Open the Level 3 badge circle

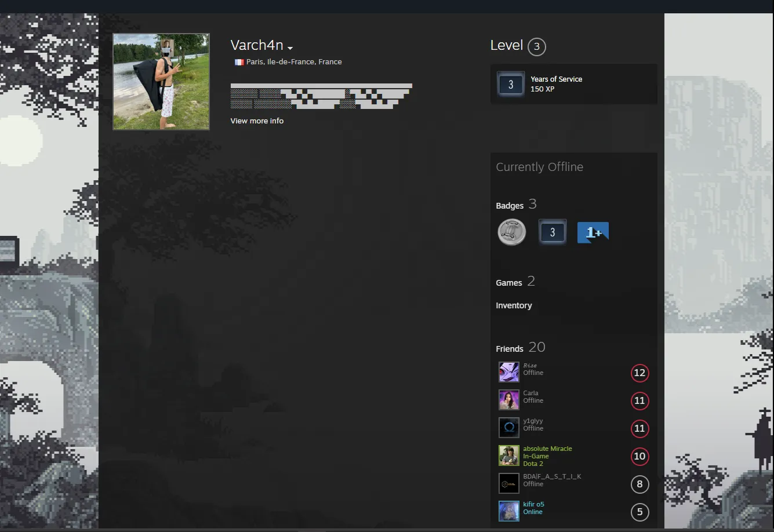point(537,47)
